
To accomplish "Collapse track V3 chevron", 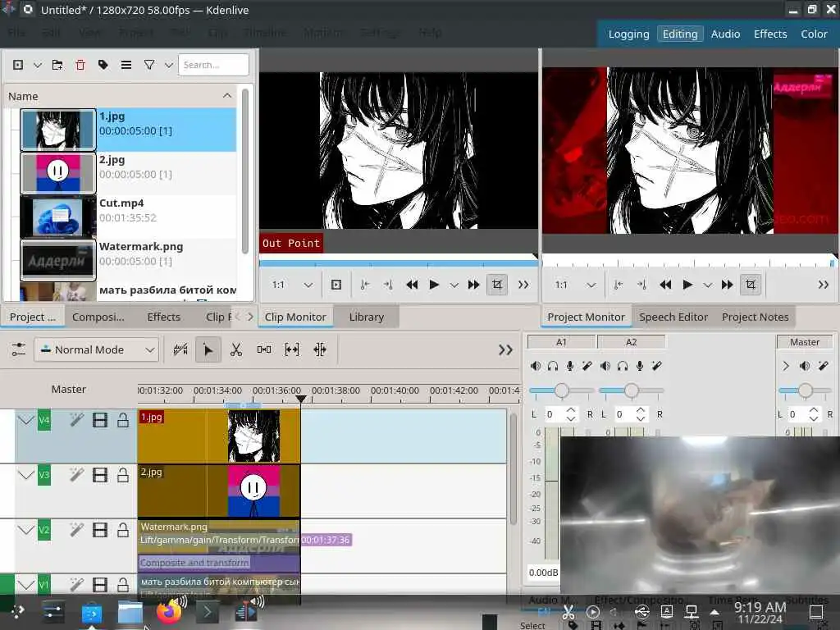I will pos(25,475).
